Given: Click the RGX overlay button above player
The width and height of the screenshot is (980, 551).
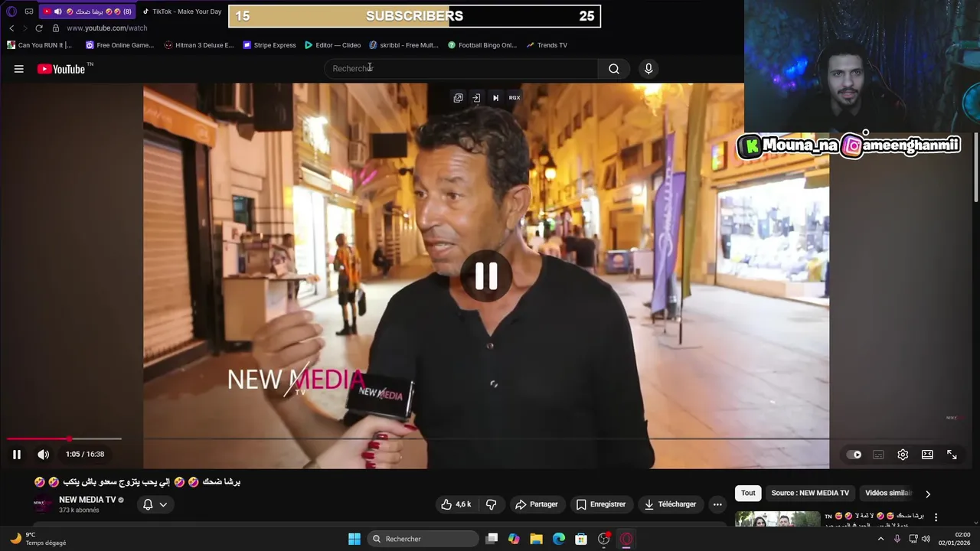Looking at the screenshot, I should [514, 98].
